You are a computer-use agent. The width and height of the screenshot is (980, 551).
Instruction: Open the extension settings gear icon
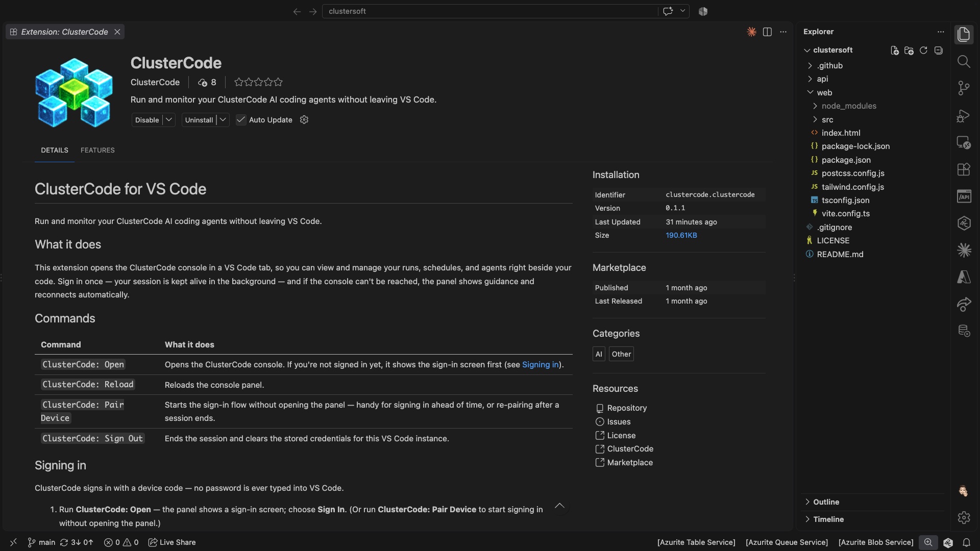tap(304, 119)
